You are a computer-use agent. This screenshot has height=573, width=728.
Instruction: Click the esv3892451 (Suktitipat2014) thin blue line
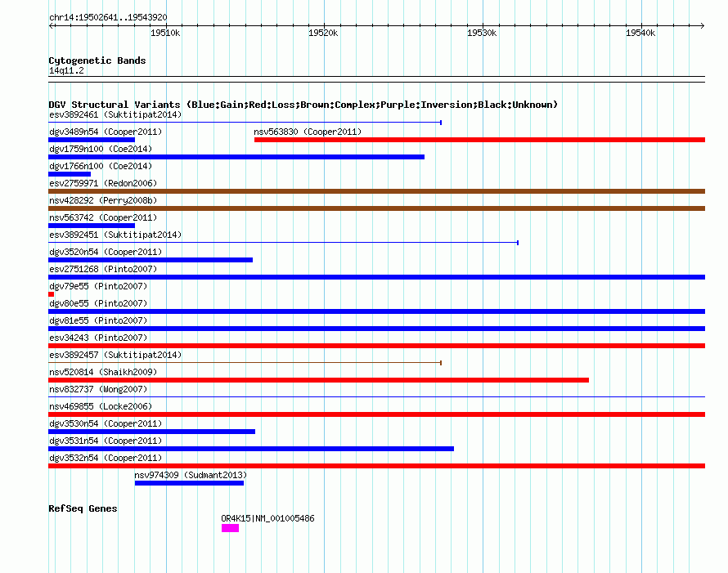tap(283, 242)
